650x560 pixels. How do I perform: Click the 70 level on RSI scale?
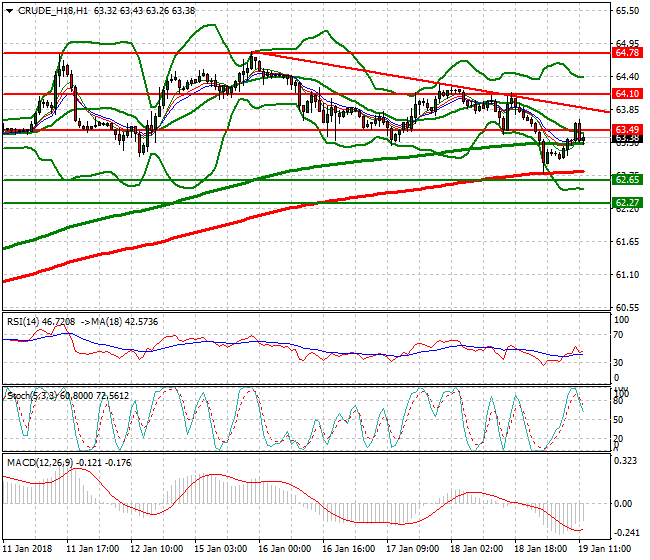tap(618, 335)
